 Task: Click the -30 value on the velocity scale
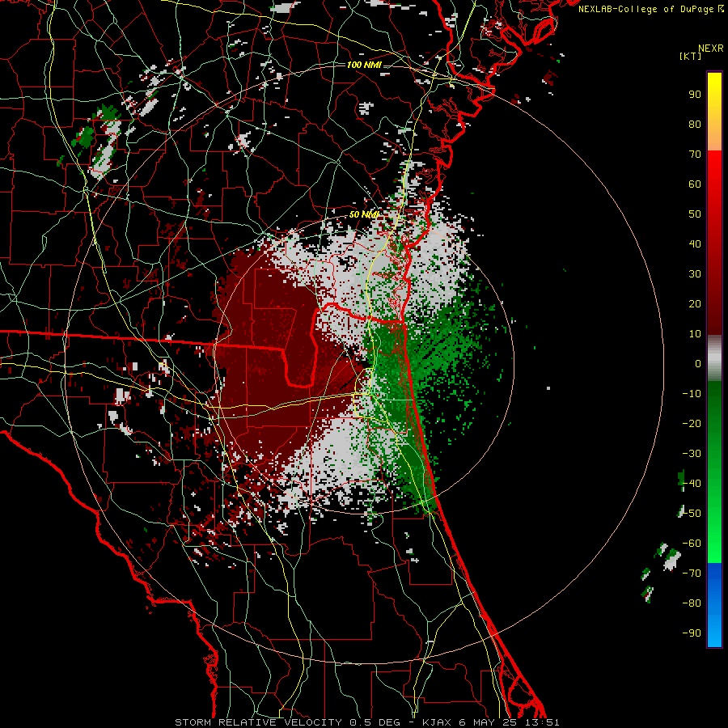click(692, 454)
